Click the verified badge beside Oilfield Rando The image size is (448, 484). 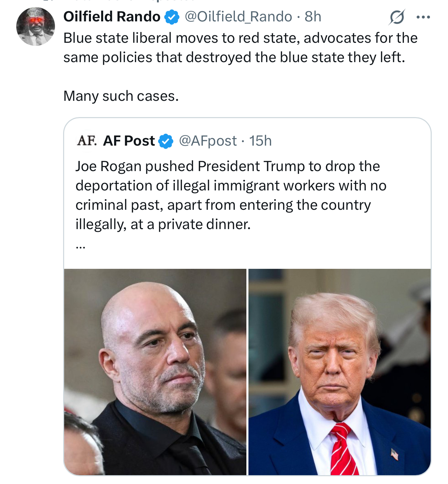tap(172, 17)
